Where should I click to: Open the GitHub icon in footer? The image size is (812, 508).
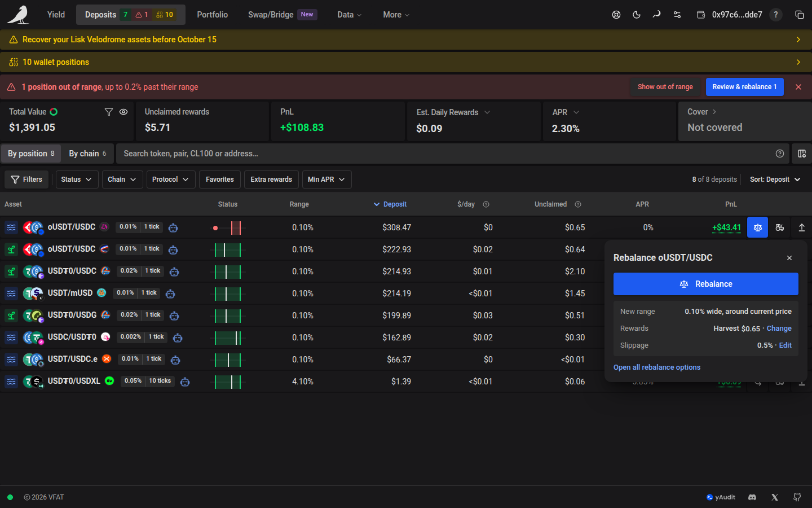[x=797, y=497]
